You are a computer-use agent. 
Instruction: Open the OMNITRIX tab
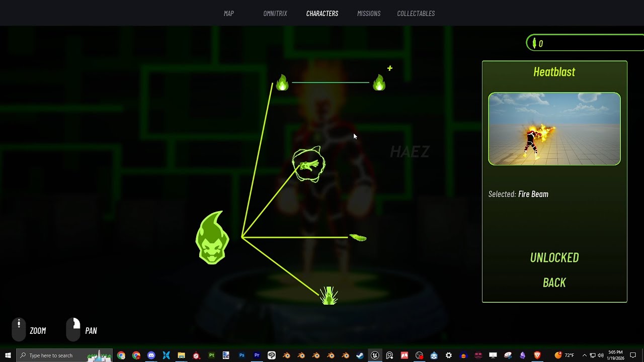(275, 14)
